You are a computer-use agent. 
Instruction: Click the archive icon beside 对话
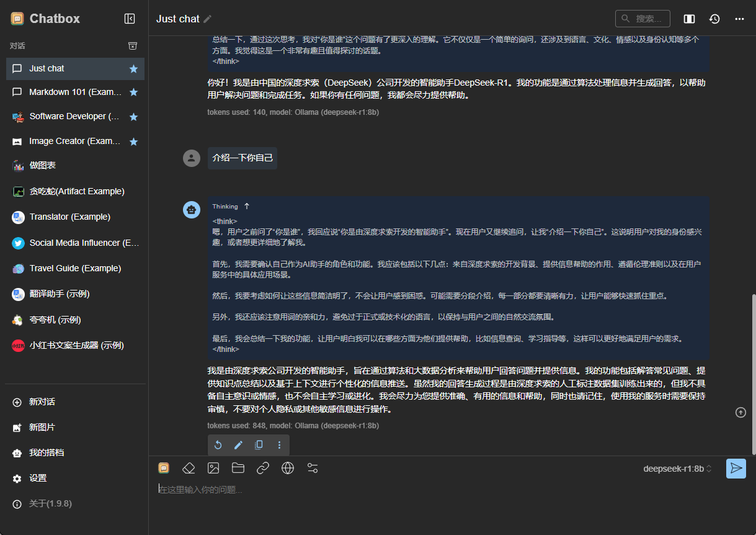[x=132, y=46]
